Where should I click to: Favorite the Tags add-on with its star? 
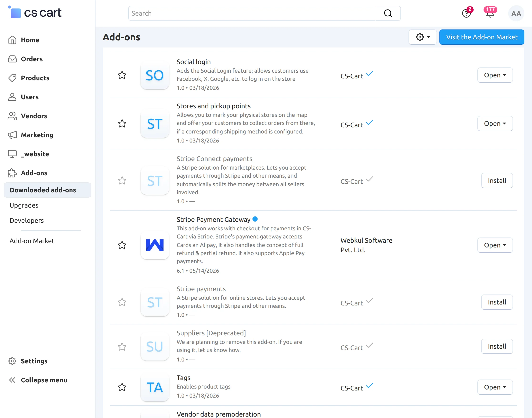click(122, 387)
